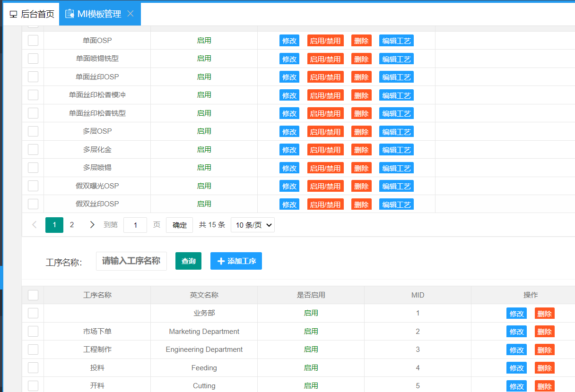Close the MI模板管理 tab
Screen dimensions: 575x392
pyautogui.click(x=131, y=14)
